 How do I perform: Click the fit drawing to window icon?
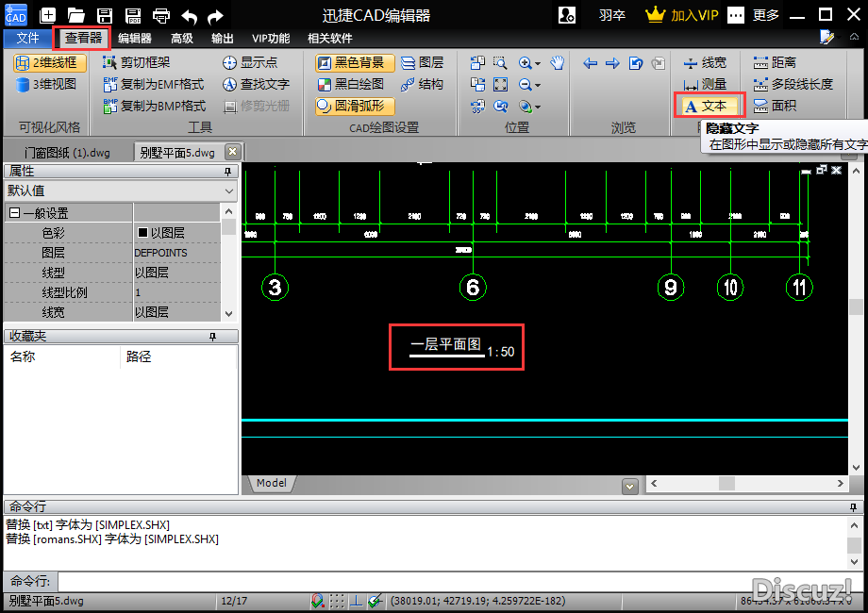[x=501, y=85]
